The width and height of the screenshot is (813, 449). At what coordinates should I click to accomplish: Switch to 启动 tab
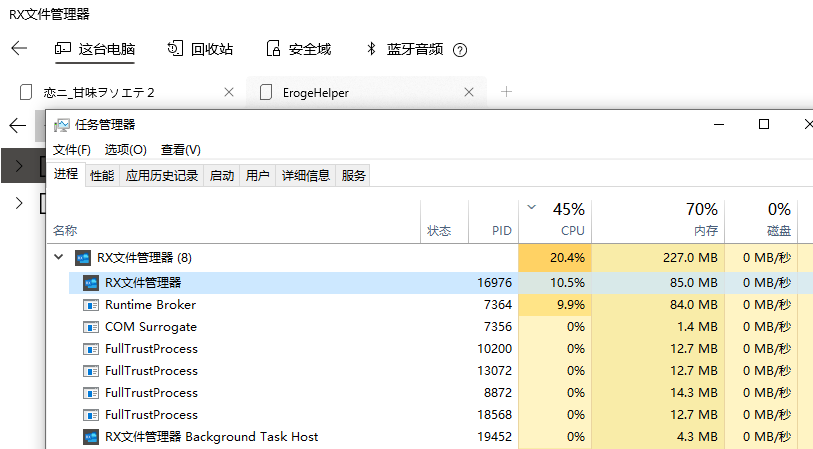click(x=222, y=176)
